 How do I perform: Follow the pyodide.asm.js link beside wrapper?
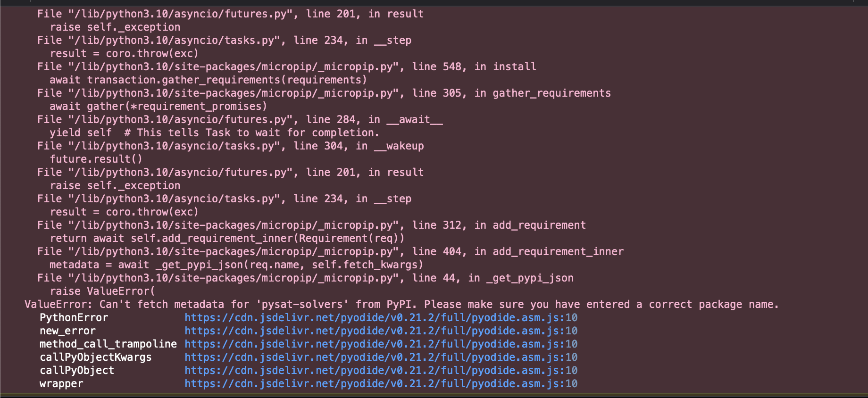pyautogui.click(x=381, y=384)
